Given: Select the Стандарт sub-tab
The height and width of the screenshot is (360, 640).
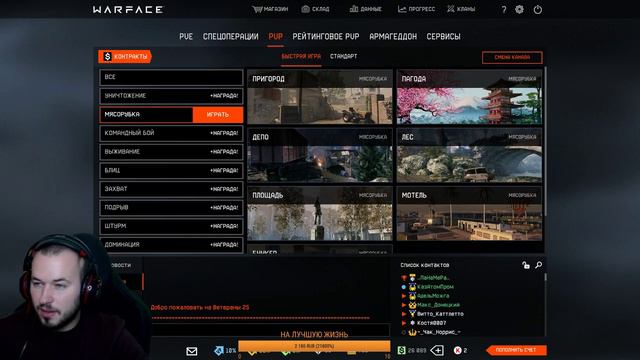Looking at the screenshot, I should [x=343, y=57].
